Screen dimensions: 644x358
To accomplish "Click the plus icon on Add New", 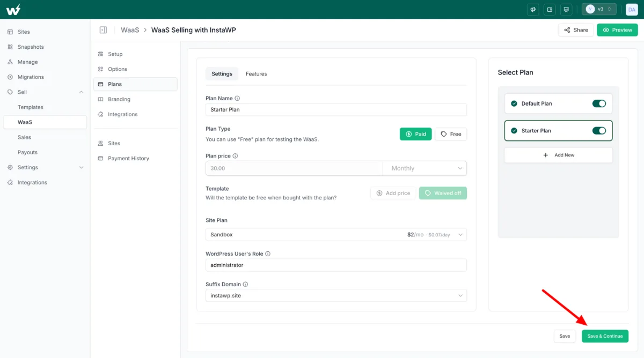I will click(x=546, y=155).
